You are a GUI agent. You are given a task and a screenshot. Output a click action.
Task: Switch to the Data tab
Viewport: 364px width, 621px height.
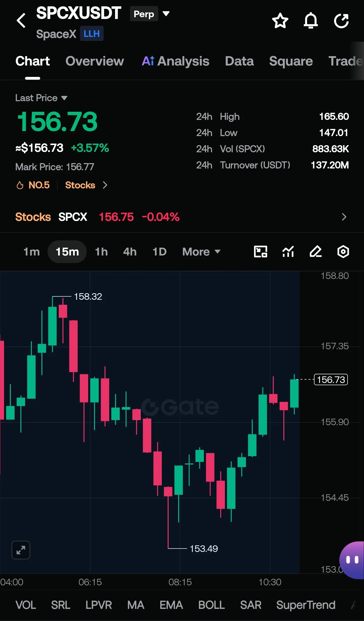pos(239,61)
